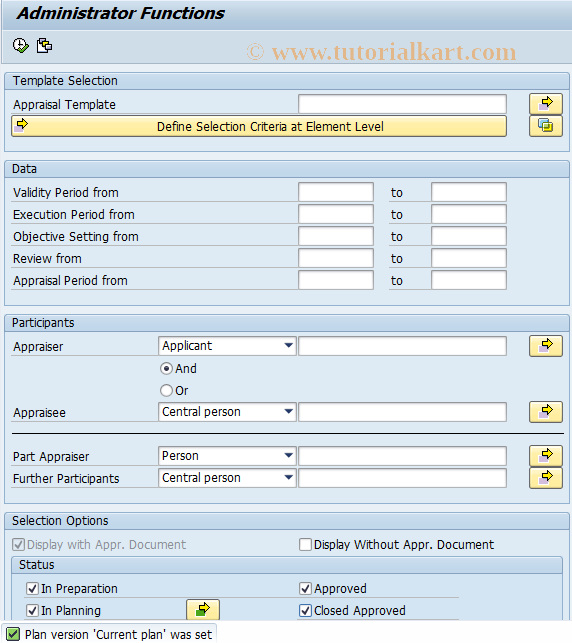Uncheck the Approved status checkbox
The image size is (572, 643).
[x=305, y=588]
